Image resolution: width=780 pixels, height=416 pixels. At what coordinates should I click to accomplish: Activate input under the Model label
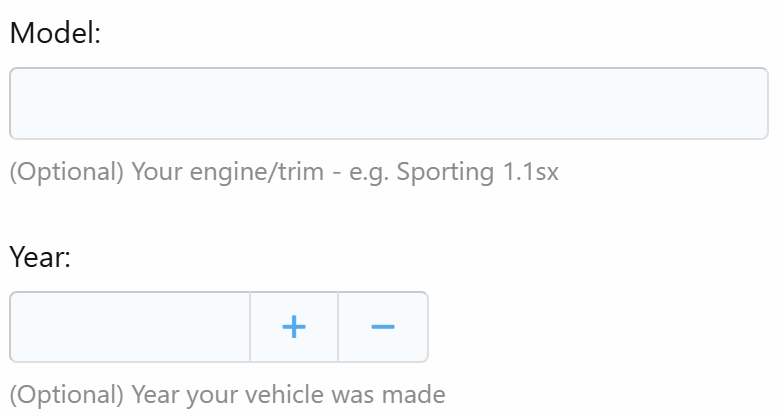pyautogui.click(x=389, y=104)
